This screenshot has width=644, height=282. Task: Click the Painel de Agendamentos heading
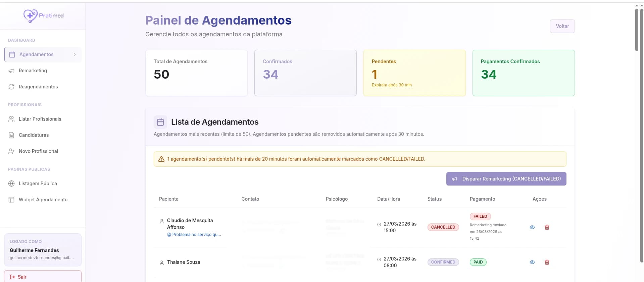[218, 20]
